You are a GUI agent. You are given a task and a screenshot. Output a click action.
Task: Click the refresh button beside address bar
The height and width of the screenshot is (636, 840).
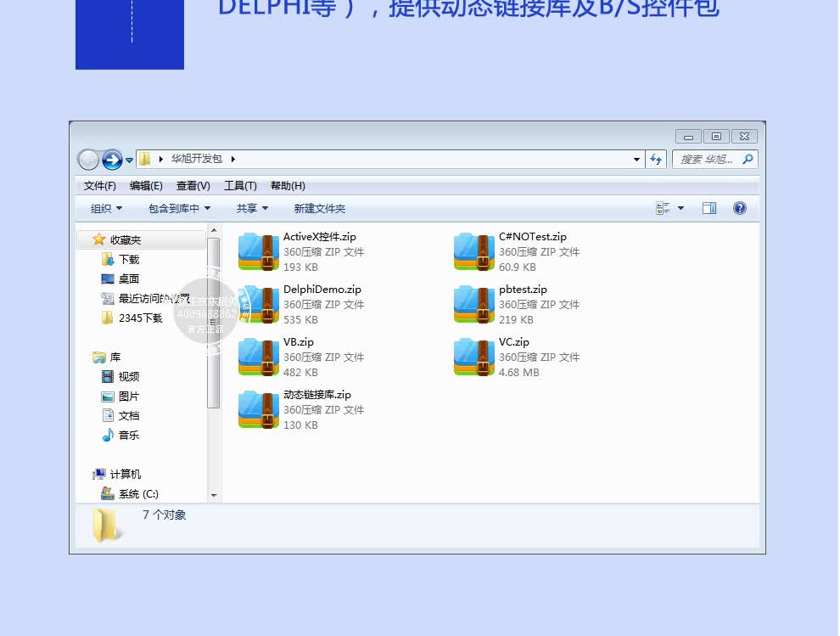[656, 159]
